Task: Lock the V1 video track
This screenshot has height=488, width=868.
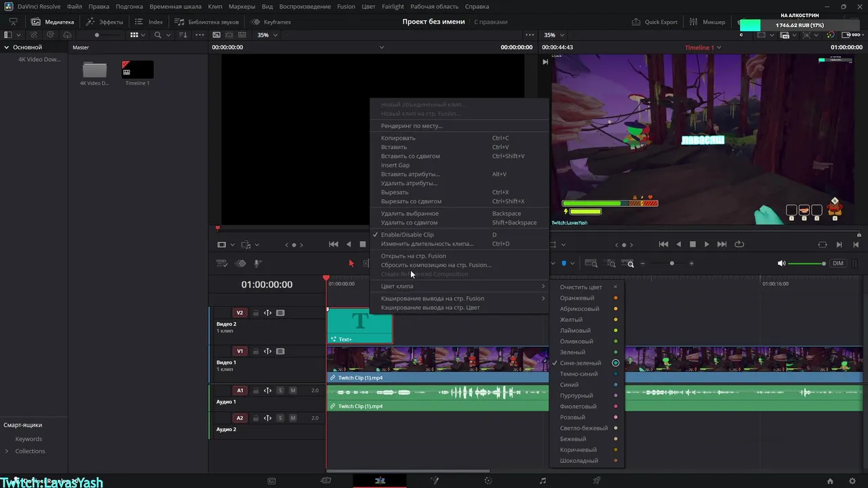Action: (256, 351)
